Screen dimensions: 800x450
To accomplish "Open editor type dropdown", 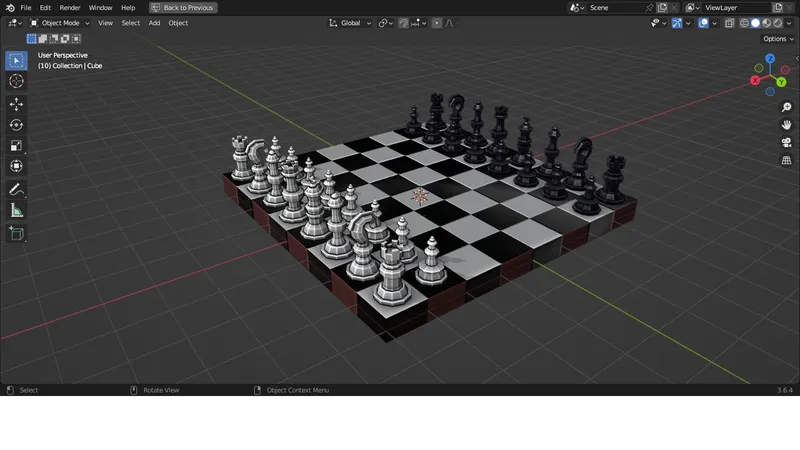I will click(14, 23).
